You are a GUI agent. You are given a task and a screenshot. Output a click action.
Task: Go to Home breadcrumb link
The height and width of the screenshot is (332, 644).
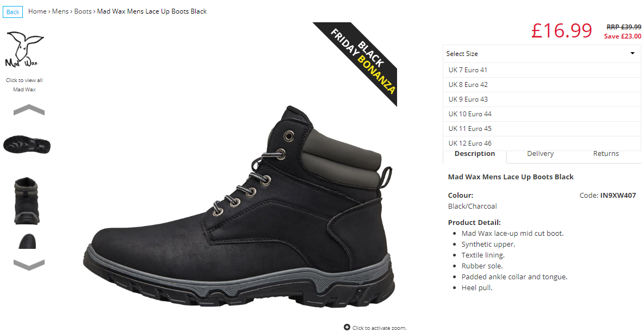[38, 11]
